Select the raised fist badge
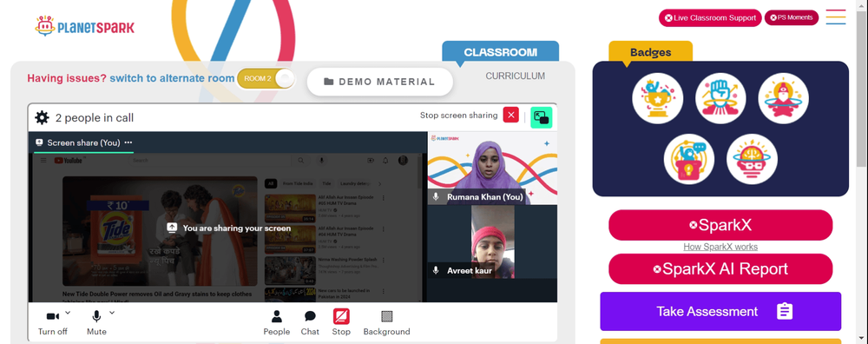 (720, 99)
